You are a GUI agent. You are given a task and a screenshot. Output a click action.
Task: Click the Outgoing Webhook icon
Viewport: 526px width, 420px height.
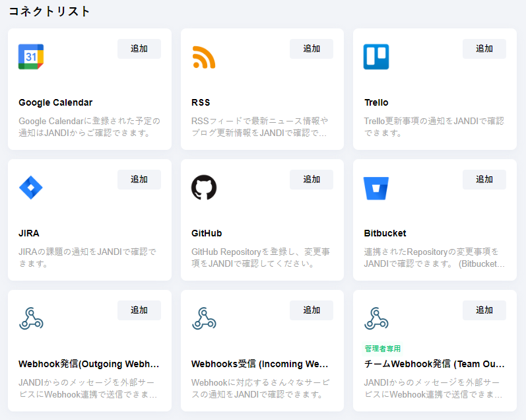31,318
